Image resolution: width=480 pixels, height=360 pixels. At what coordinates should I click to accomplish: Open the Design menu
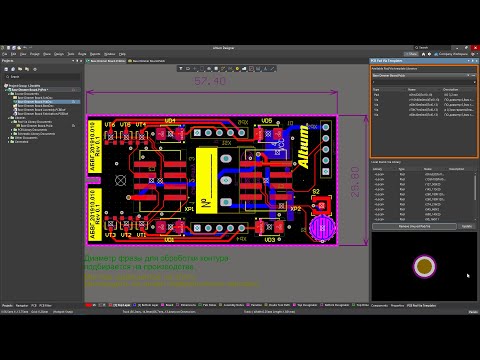pyautogui.click(x=59, y=54)
